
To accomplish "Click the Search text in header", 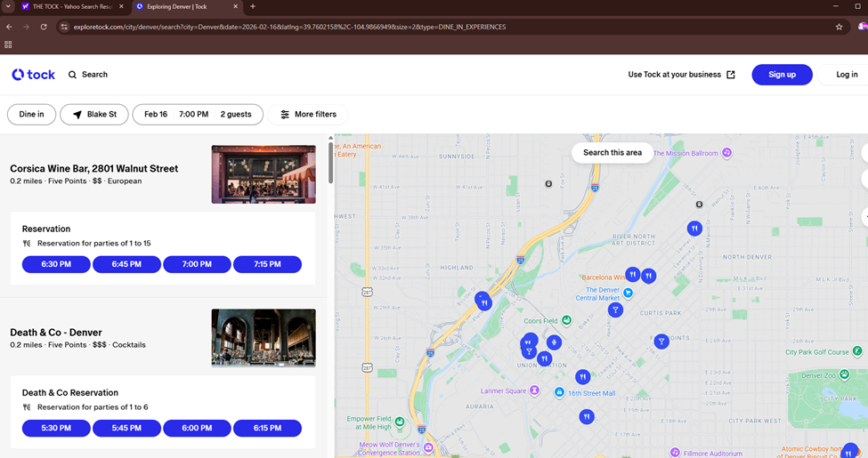I will [94, 75].
